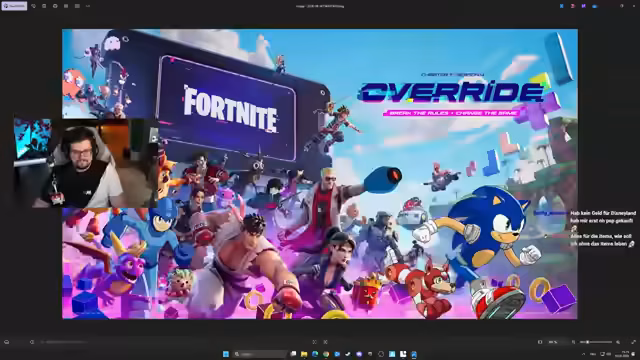Click the purple app icon in title bar
This screenshot has width=640, height=360.
[584, 6]
